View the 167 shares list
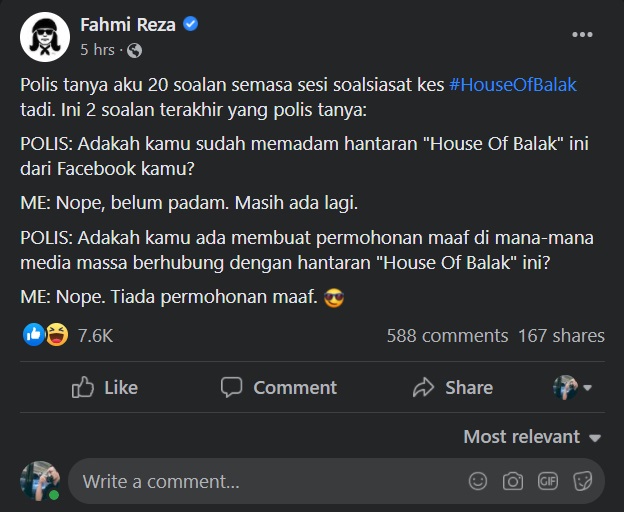Viewport: 624px width, 512px height. 561,336
